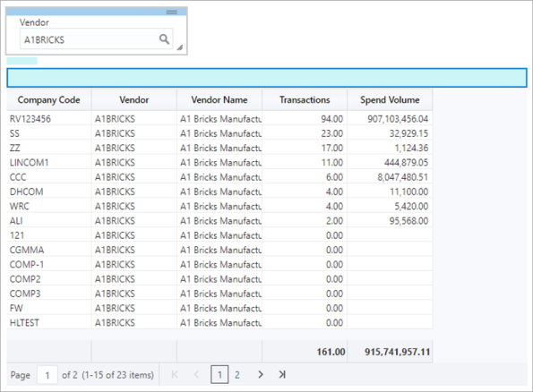Select the HLTEST row

pyautogui.click(x=219, y=322)
